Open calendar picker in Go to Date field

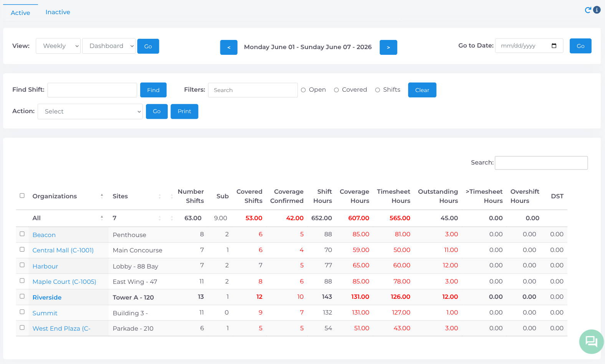(554, 46)
